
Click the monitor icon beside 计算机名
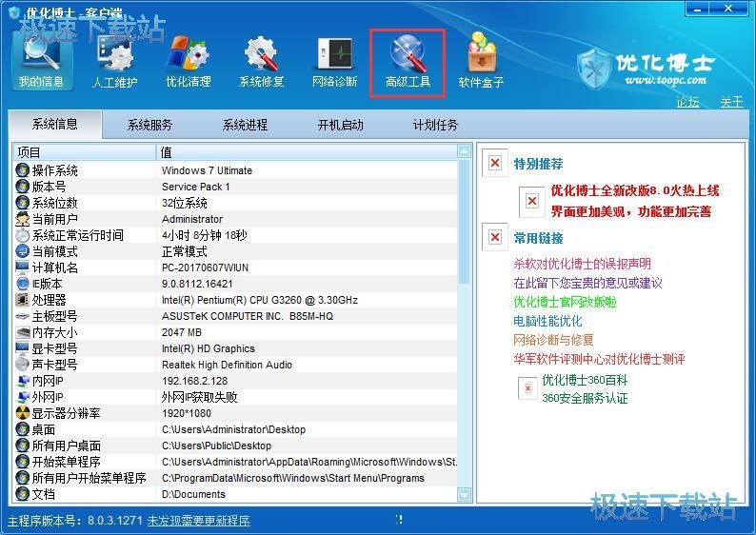coord(22,267)
